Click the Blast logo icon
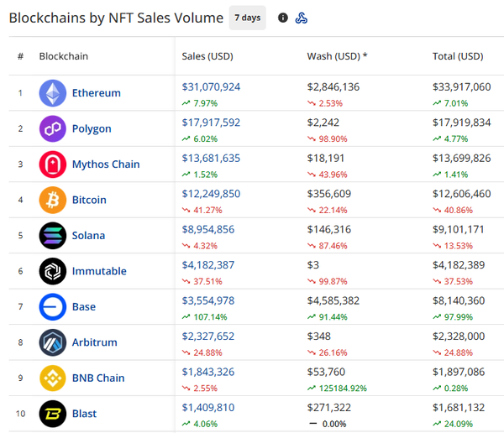 point(52,414)
